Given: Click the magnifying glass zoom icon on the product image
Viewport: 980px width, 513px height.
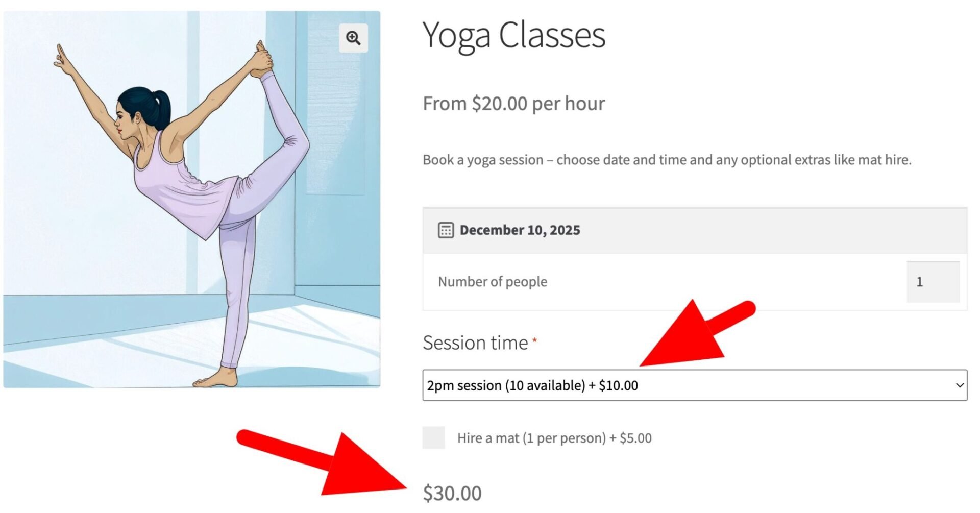Looking at the screenshot, I should (353, 38).
